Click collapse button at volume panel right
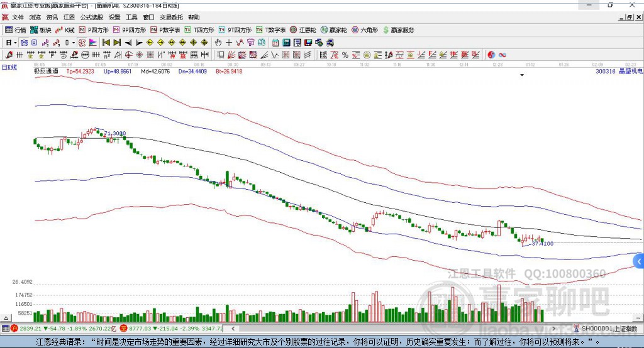This screenshot has height=348, width=644. 638,318
